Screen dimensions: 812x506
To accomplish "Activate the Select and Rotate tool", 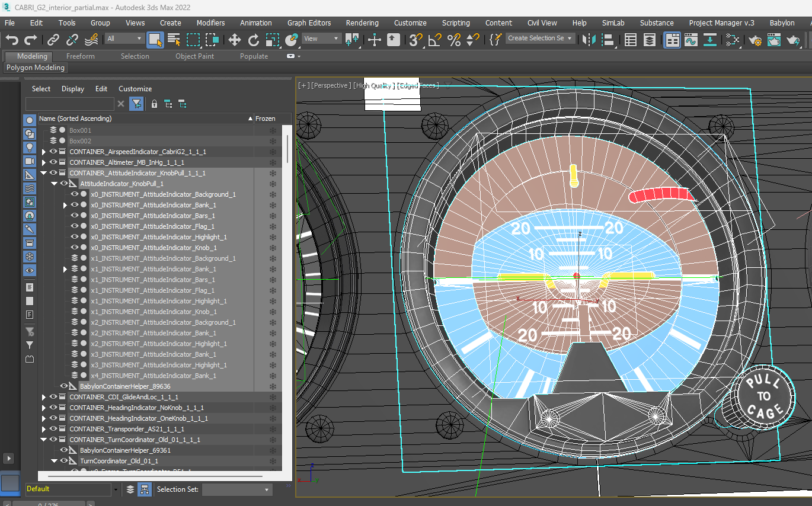I will [254, 40].
